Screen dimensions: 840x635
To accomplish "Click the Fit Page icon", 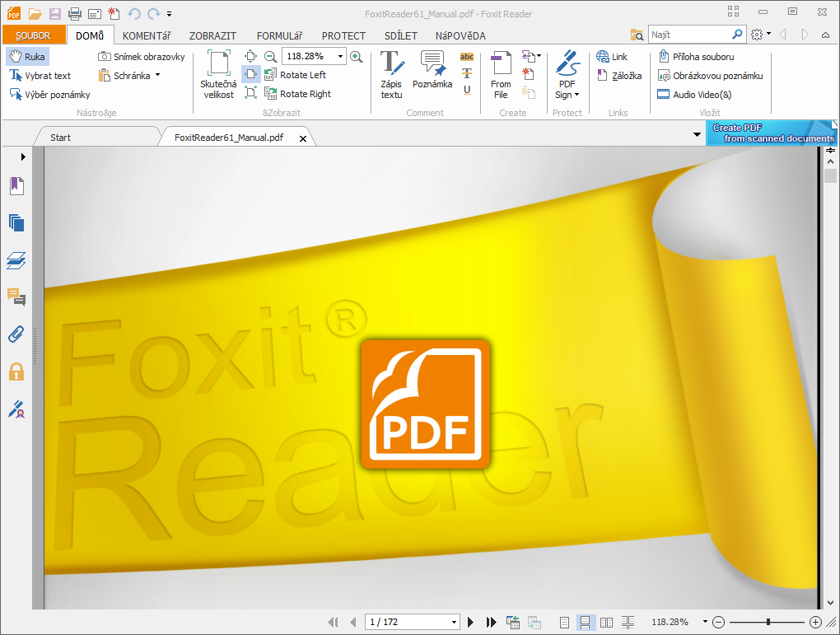I will pos(250,56).
